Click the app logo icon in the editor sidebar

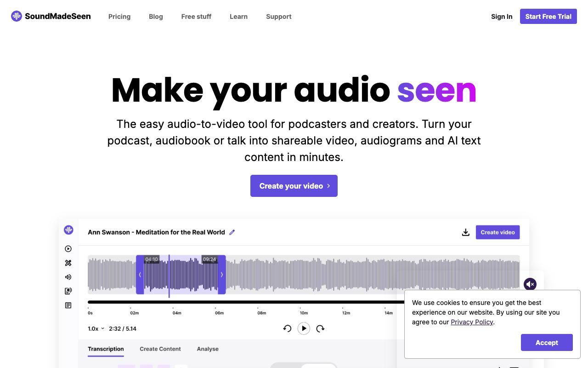68,230
